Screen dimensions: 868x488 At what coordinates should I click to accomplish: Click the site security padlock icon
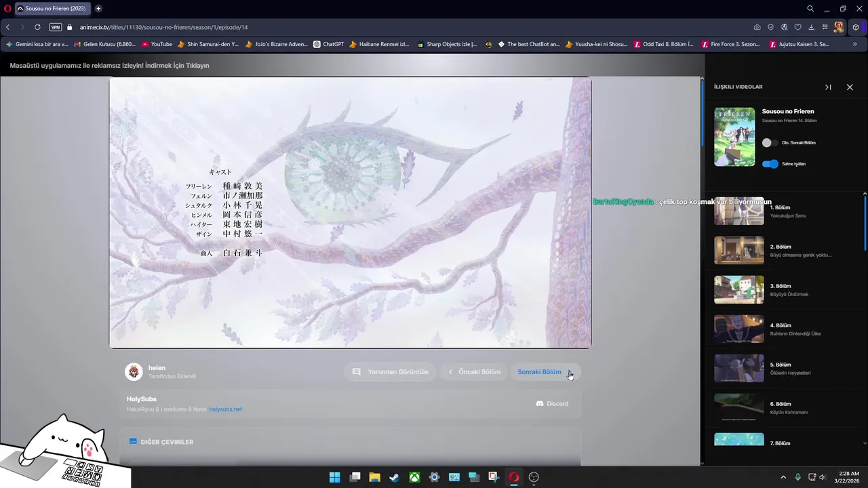[69, 27]
